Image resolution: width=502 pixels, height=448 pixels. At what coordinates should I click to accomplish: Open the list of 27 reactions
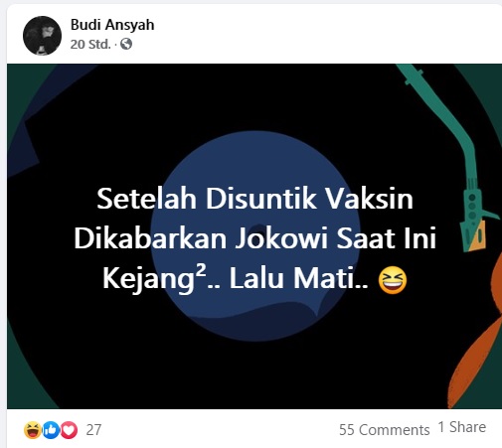pos(93,430)
